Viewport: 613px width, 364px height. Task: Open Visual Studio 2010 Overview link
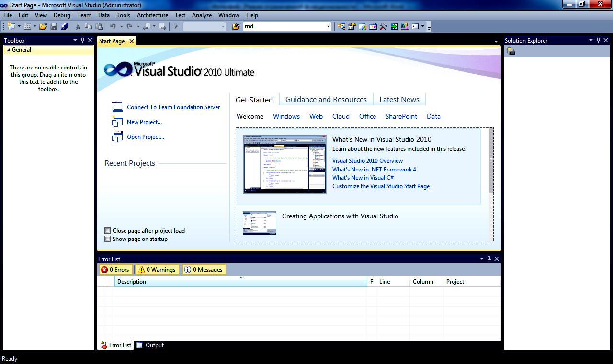click(x=368, y=161)
